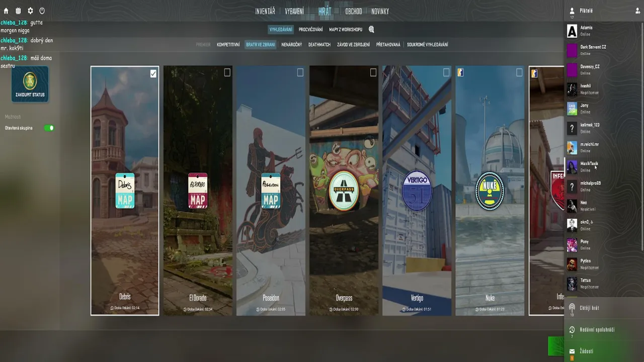
Task: Switch to the Procvičování tab
Action: point(311,30)
